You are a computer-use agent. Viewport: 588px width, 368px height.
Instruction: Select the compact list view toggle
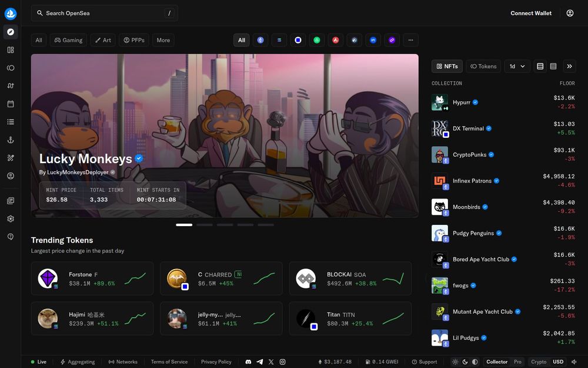pos(553,66)
